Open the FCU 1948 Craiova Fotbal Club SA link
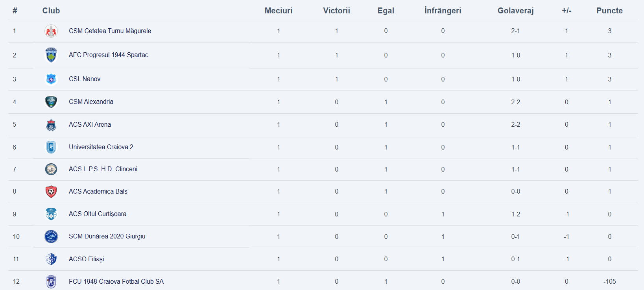 [x=116, y=282]
